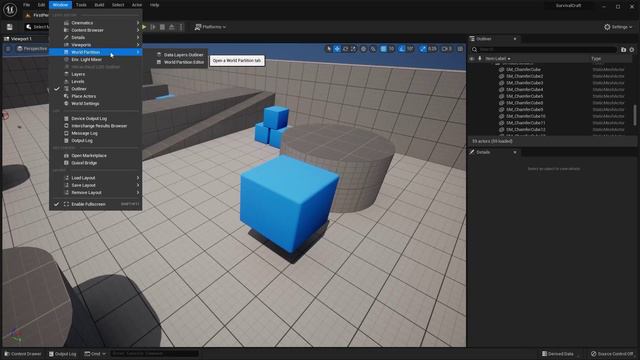Open the Tools menu
This screenshot has width=640, height=360.
[81, 5]
